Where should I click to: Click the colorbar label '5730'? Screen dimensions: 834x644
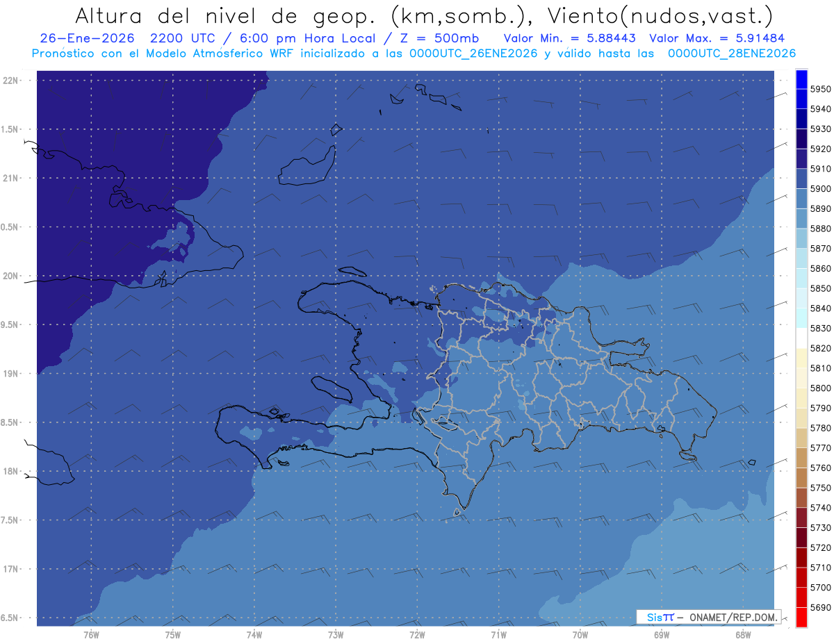point(821,528)
